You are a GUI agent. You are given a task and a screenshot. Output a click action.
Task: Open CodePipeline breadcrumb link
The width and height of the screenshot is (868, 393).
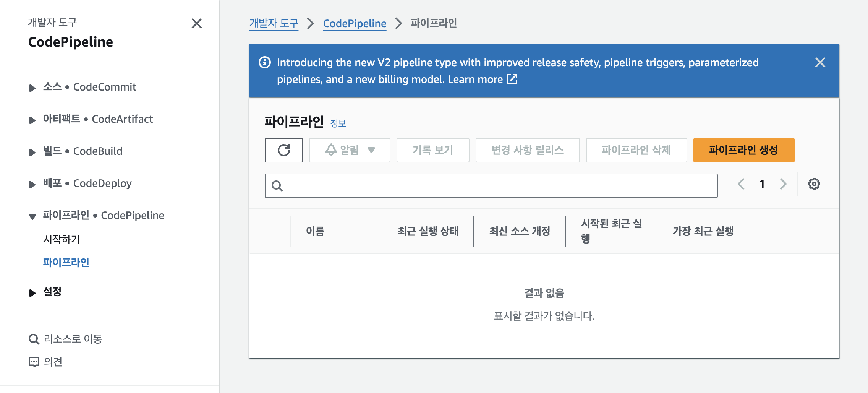coord(355,23)
